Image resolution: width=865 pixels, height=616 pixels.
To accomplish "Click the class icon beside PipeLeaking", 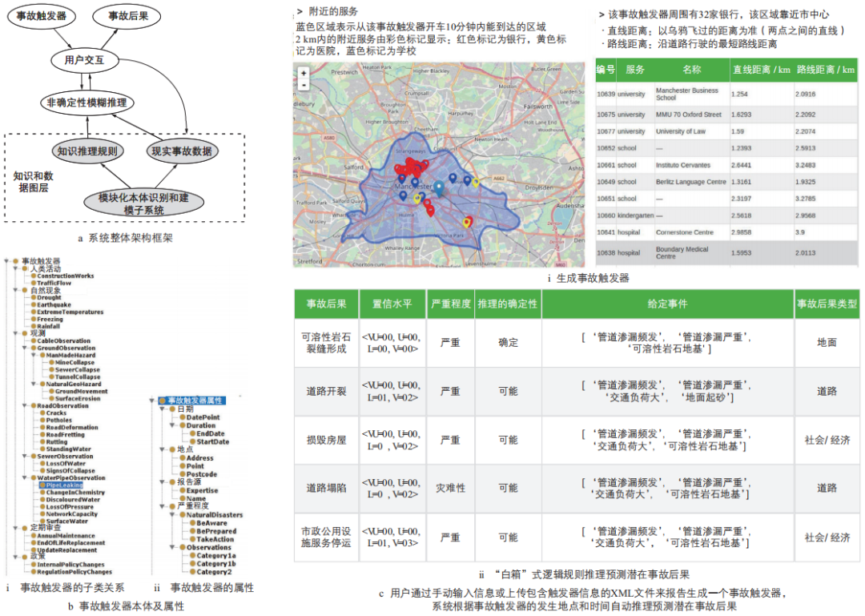I will 42,485.
